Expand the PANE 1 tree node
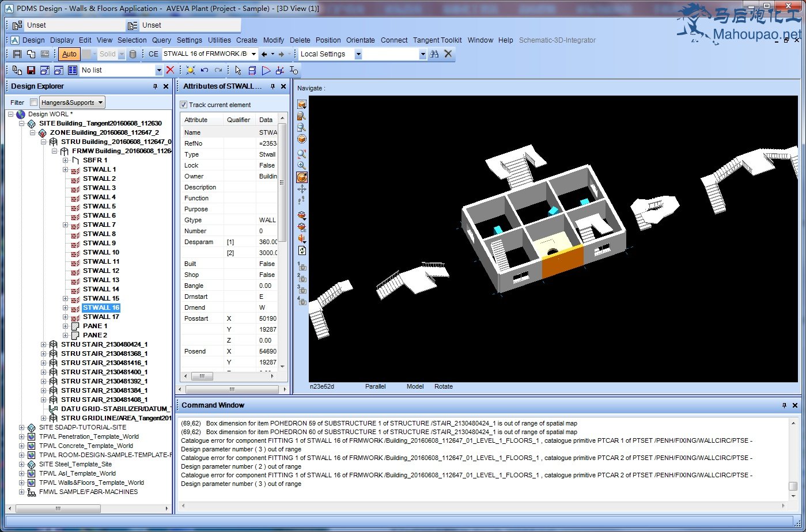The height and width of the screenshot is (532, 806). point(66,326)
